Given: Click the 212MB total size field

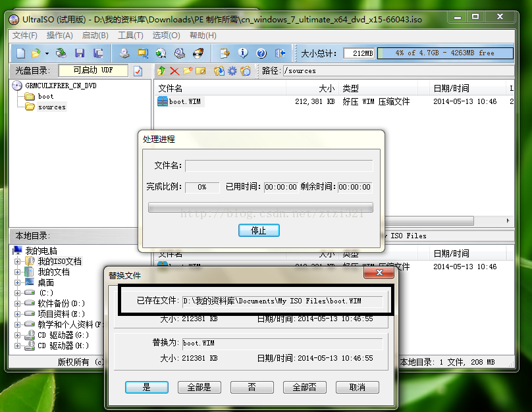Looking at the screenshot, I should click(x=359, y=53).
